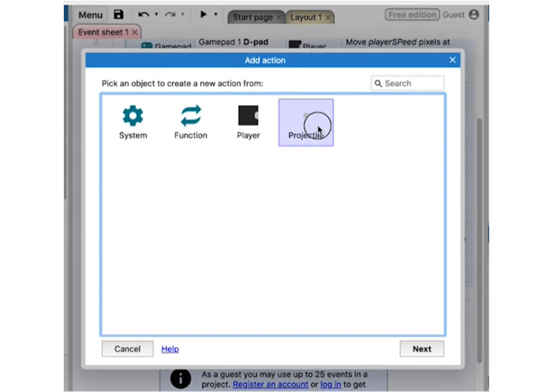
Task: Click the event sheet vertical scrollbar
Action: tap(479, 240)
